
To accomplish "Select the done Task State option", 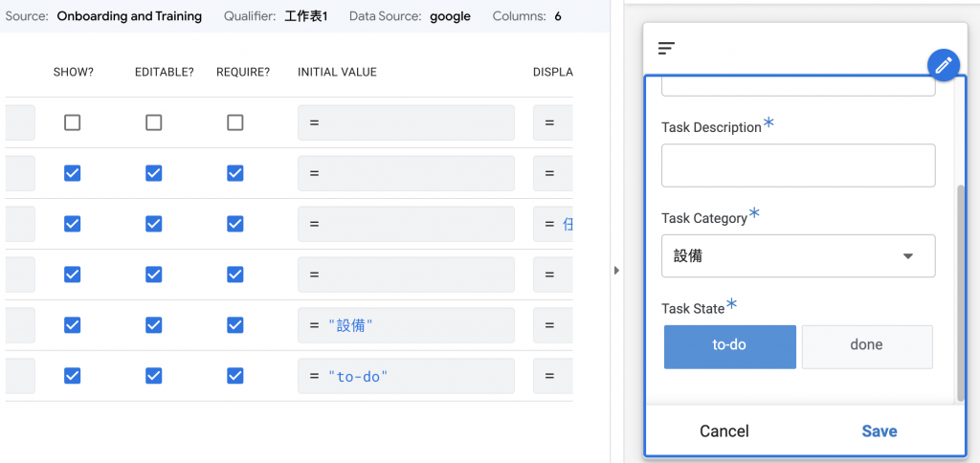I will click(866, 345).
